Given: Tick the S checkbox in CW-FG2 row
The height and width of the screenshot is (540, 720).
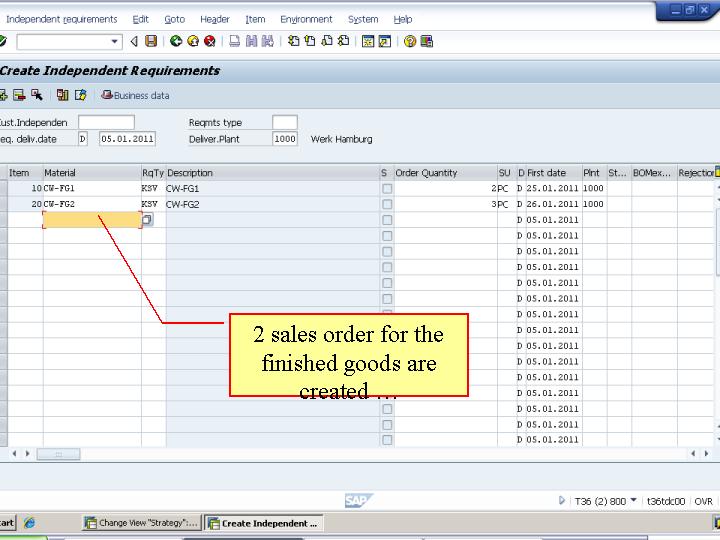Looking at the screenshot, I should (x=387, y=204).
